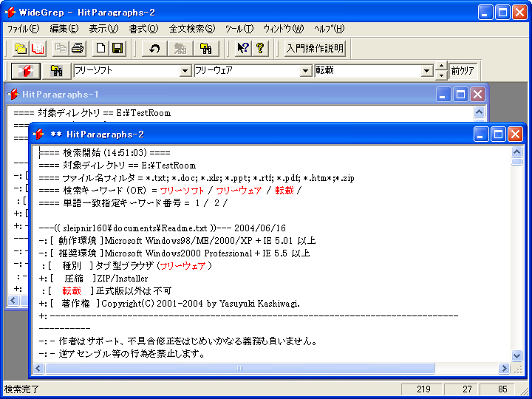This screenshot has width=532, height=399.
Task: Click the 逆アセンブル等の行為を禁止します line
Action: [x=121, y=355]
